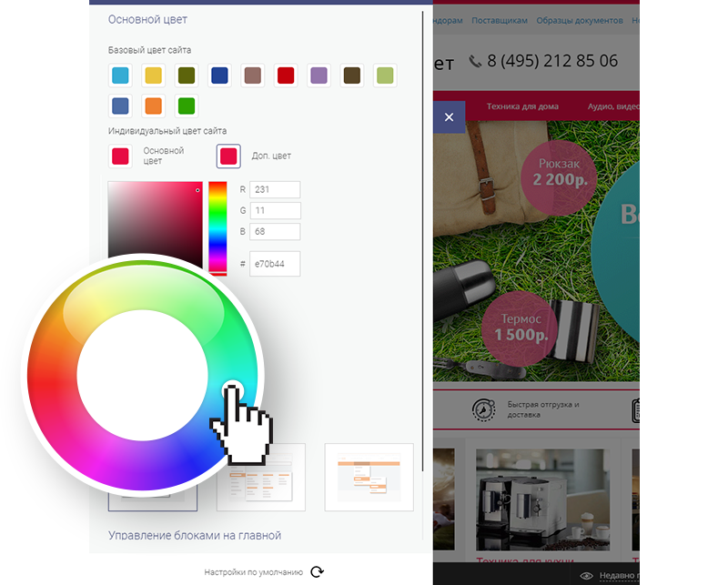Click the 'Управление блоками на главной' heading
This screenshot has height=585, width=728.
[195, 535]
